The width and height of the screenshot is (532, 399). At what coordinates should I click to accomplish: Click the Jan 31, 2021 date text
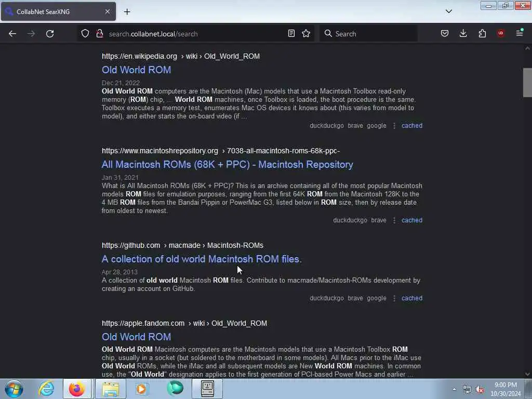coord(120,178)
